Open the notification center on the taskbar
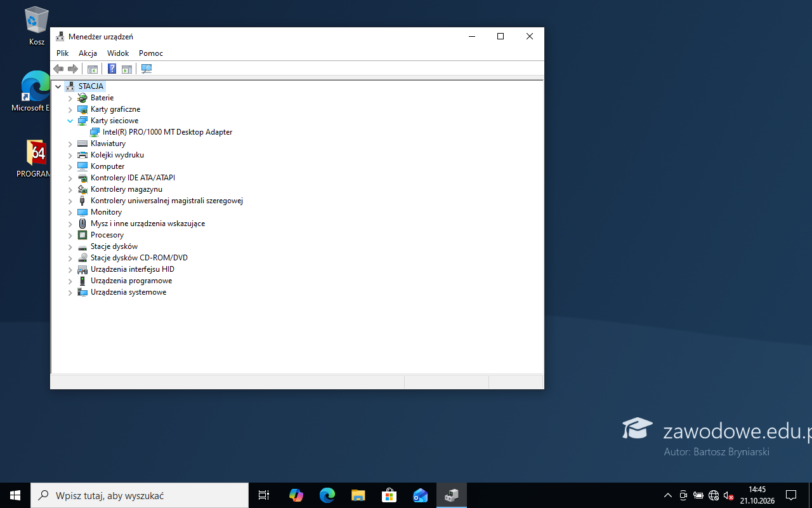This screenshot has width=812, height=508. (x=791, y=495)
